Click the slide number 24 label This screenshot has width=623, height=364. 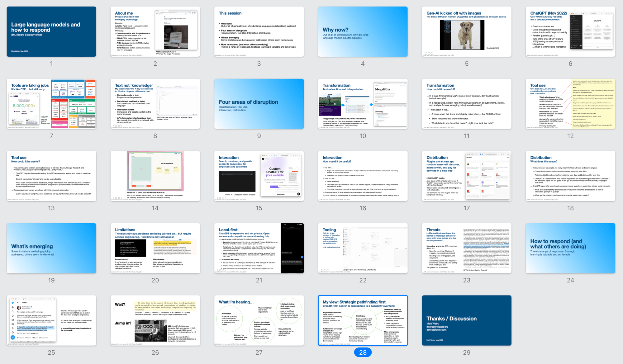[x=570, y=280]
